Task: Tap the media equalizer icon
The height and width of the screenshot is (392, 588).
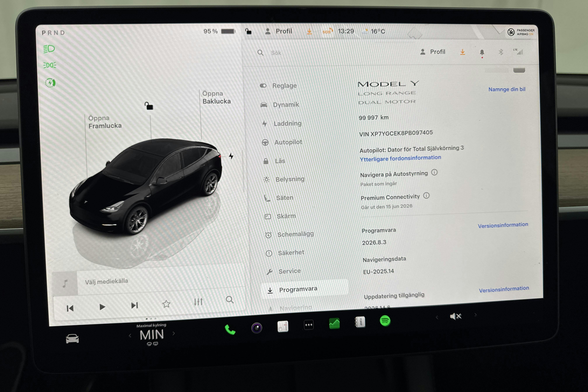Action: click(198, 302)
